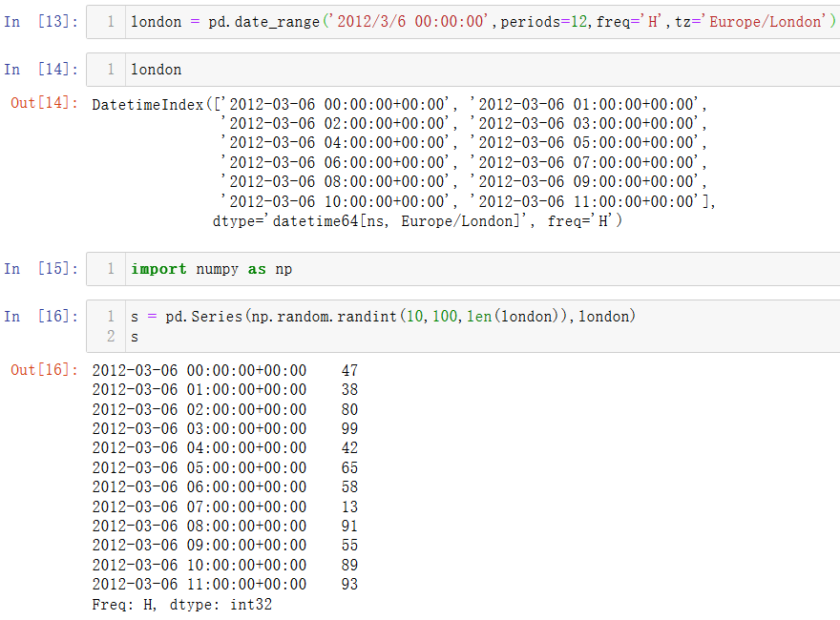Click np.random.randint in cell 16

click(325, 317)
